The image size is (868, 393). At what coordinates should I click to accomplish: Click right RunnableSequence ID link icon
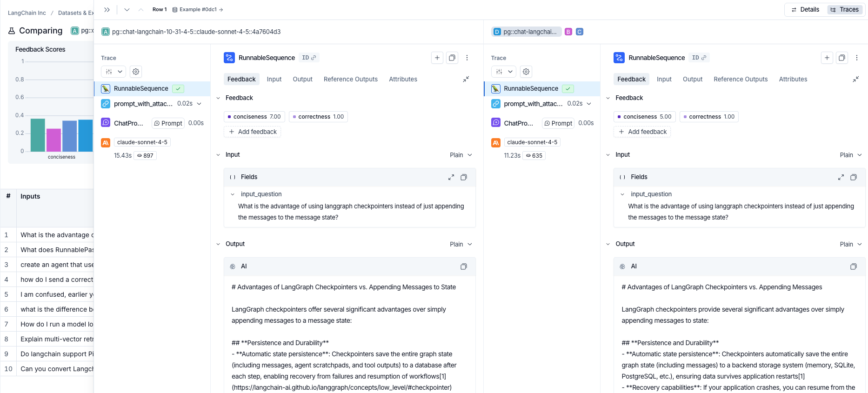pyautogui.click(x=704, y=58)
